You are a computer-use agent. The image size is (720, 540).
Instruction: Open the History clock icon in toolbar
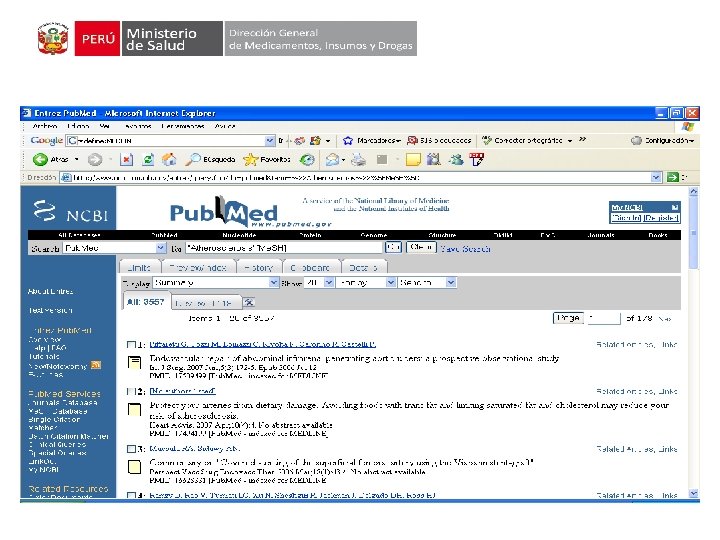coord(307,159)
